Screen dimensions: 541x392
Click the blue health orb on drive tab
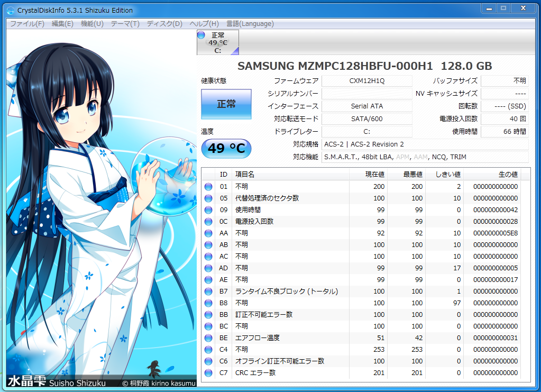(201, 35)
